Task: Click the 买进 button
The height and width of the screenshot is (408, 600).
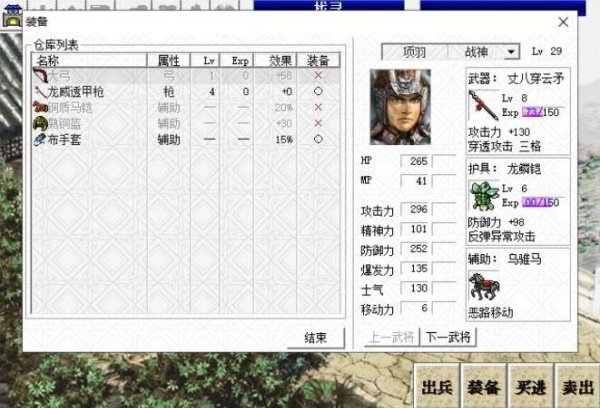Action: [x=531, y=387]
